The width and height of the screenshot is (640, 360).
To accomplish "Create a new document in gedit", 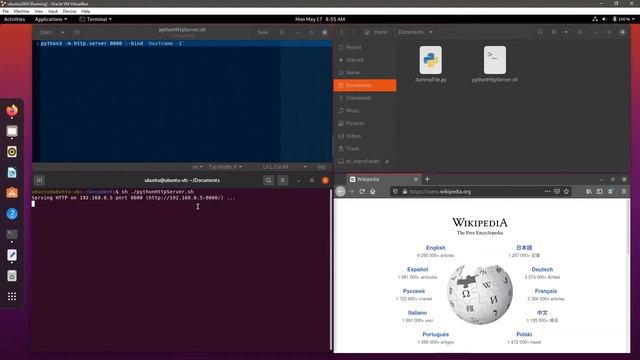I will 77,32.
